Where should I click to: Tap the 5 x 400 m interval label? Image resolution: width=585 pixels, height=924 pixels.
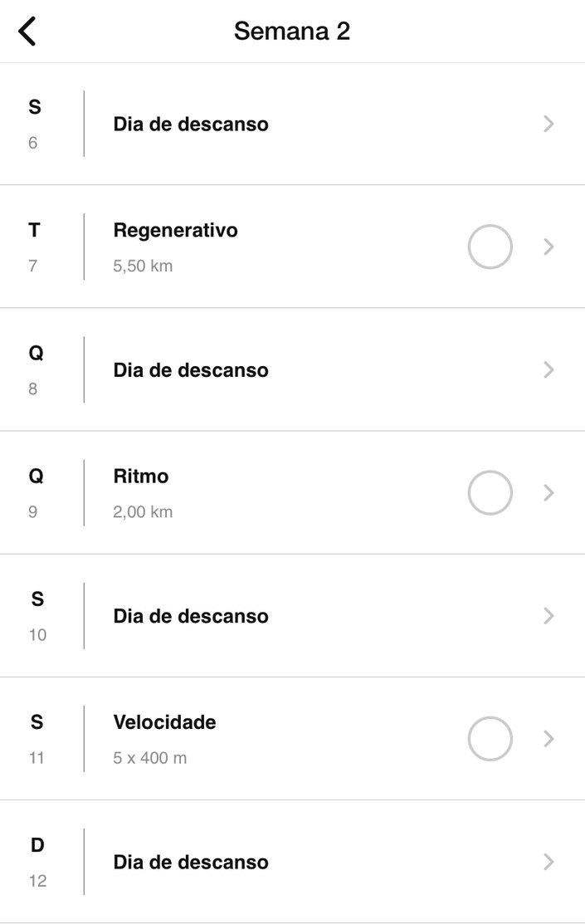(x=150, y=758)
